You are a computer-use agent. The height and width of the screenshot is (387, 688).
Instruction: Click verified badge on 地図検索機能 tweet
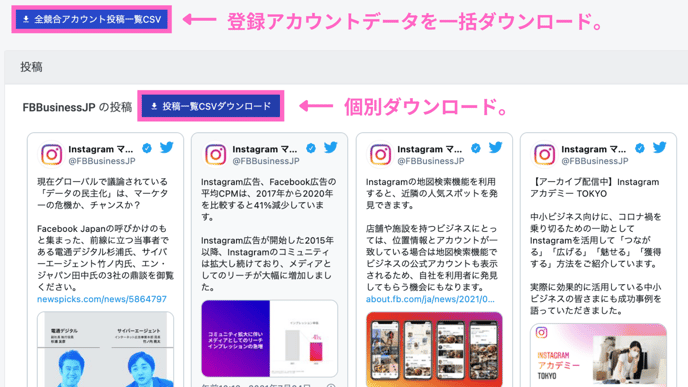pyautogui.click(x=476, y=148)
